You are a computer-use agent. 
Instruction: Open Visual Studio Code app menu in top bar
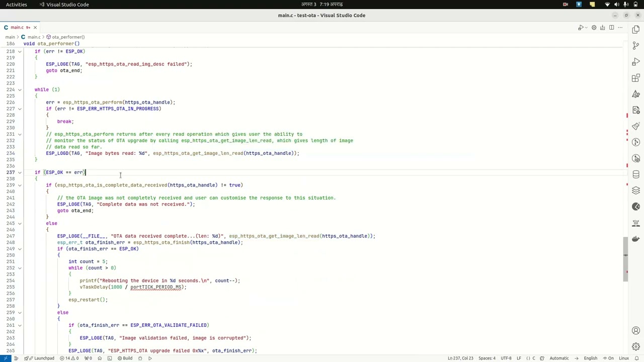coord(63,5)
